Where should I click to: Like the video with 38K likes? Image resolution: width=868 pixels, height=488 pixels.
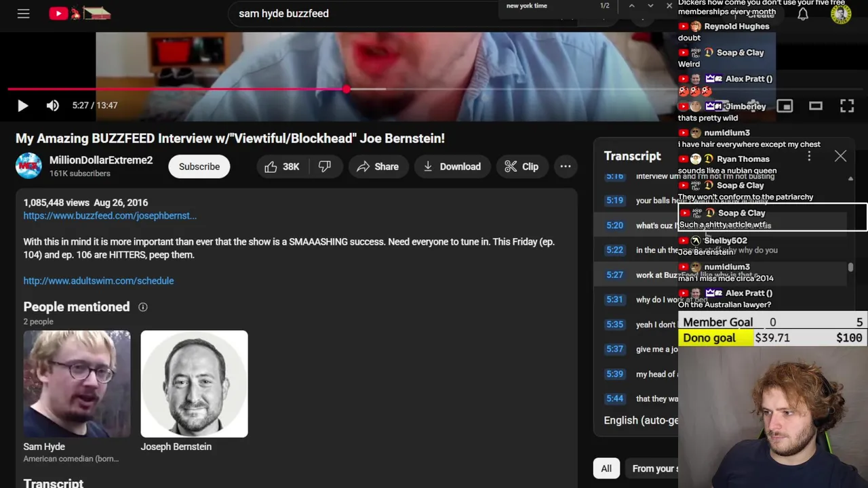282,167
